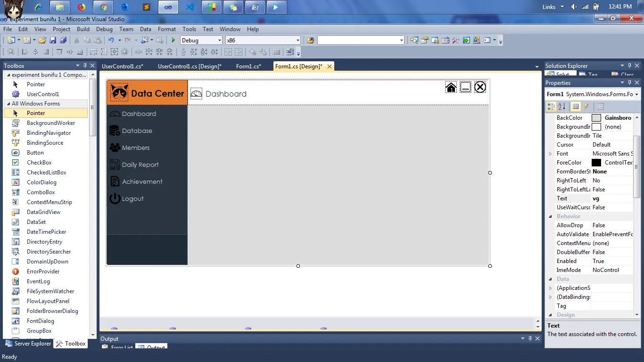Select the Logout button on the form
The height and width of the screenshot is (362, 644).
tap(147, 198)
